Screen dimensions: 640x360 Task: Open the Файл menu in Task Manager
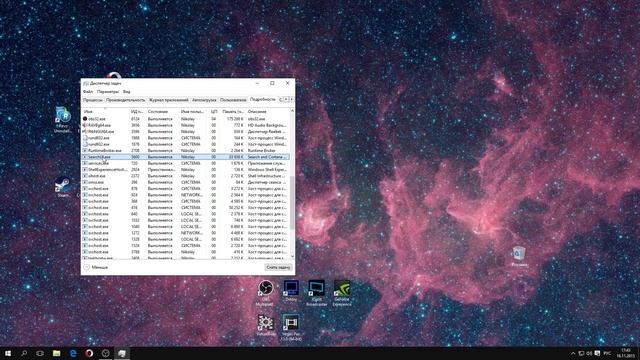88,92
